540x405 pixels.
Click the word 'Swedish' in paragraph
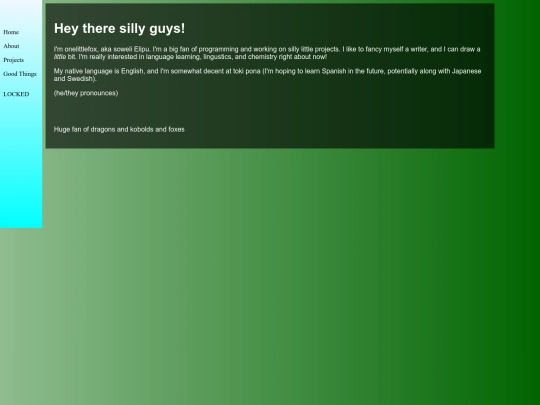[80, 79]
